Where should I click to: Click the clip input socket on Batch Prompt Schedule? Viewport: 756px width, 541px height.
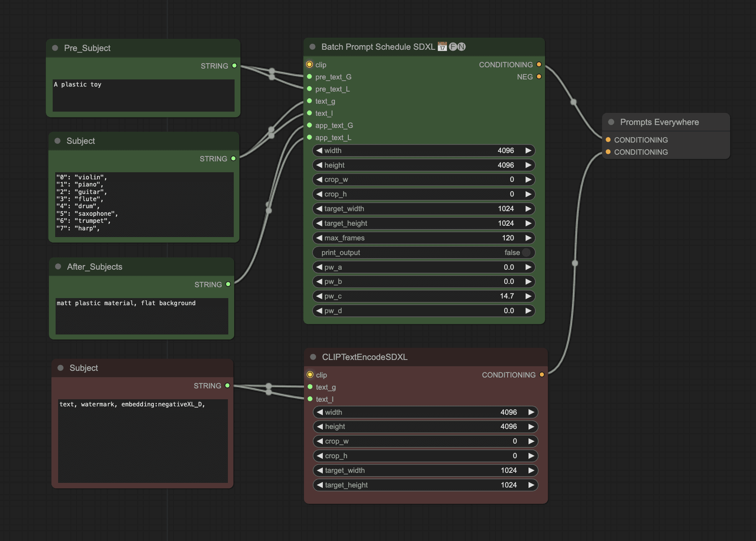point(309,64)
